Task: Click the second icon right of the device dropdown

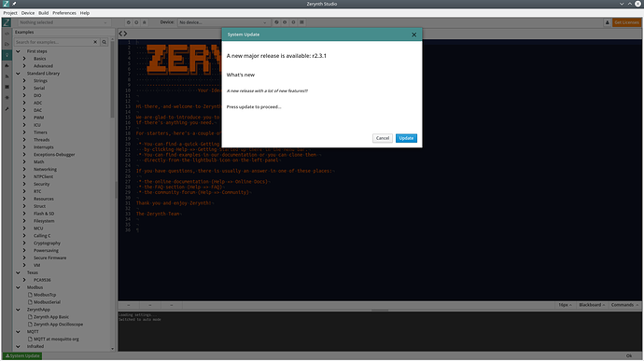Action: click(285, 22)
